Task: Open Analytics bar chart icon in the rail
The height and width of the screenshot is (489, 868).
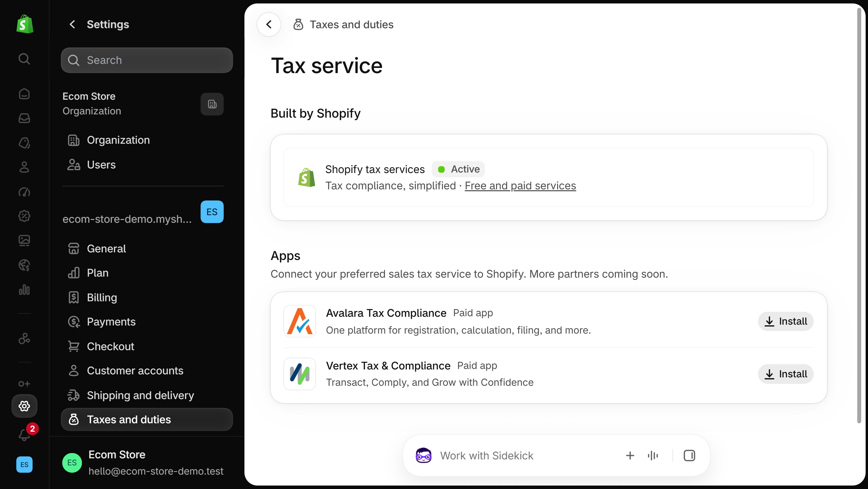Action: [24, 290]
